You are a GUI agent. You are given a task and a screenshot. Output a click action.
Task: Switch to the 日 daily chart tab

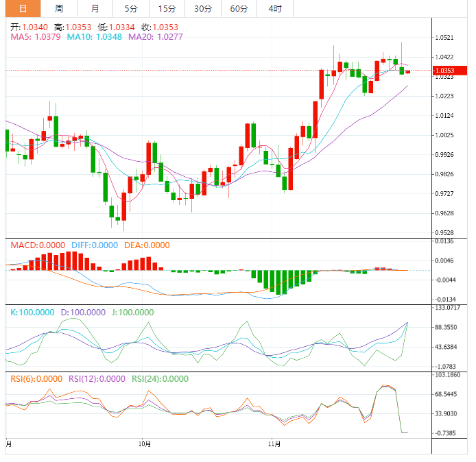pyautogui.click(x=23, y=9)
